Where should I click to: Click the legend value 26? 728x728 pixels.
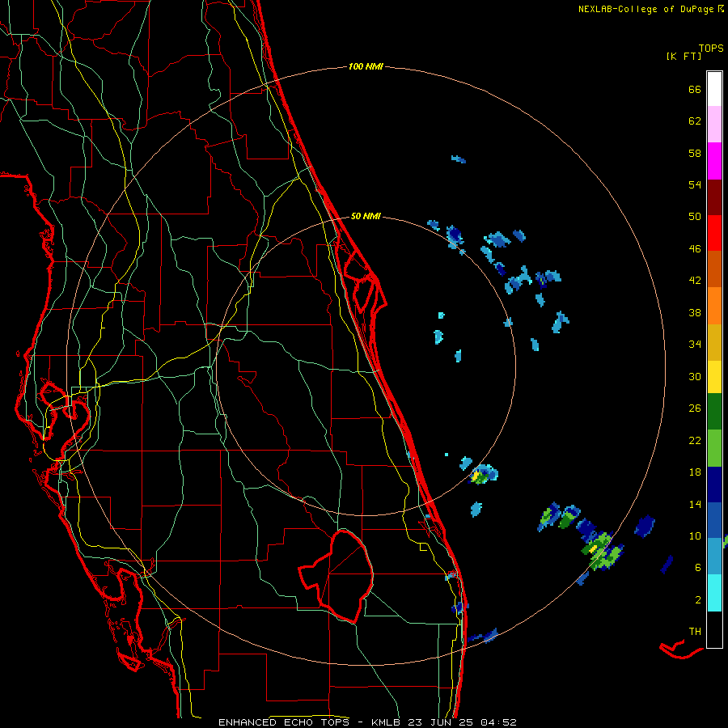coord(695,408)
